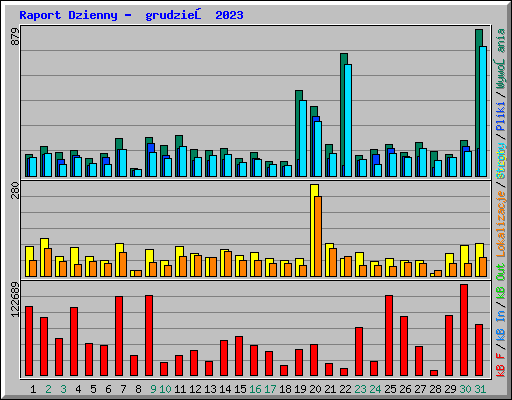Screen dimensions: 512x400
Task: Click day label 15 on the x-axis
Action: pyautogui.click(x=240, y=389)
